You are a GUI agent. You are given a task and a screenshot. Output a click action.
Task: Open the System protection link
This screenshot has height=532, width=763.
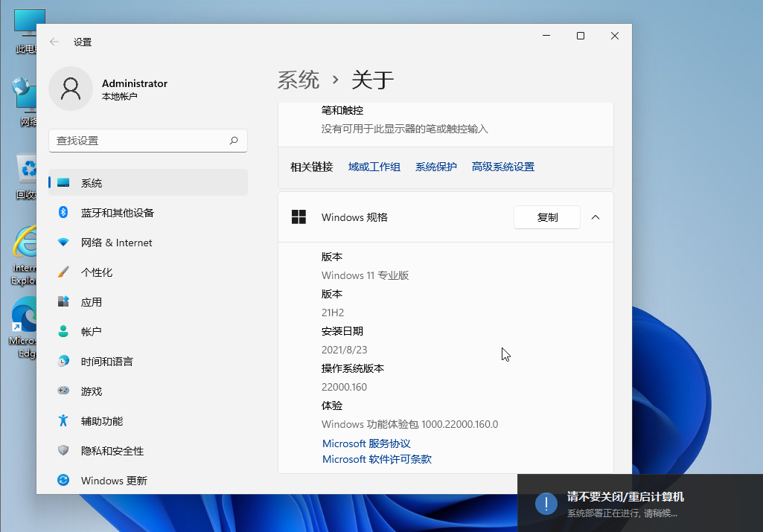435,167
